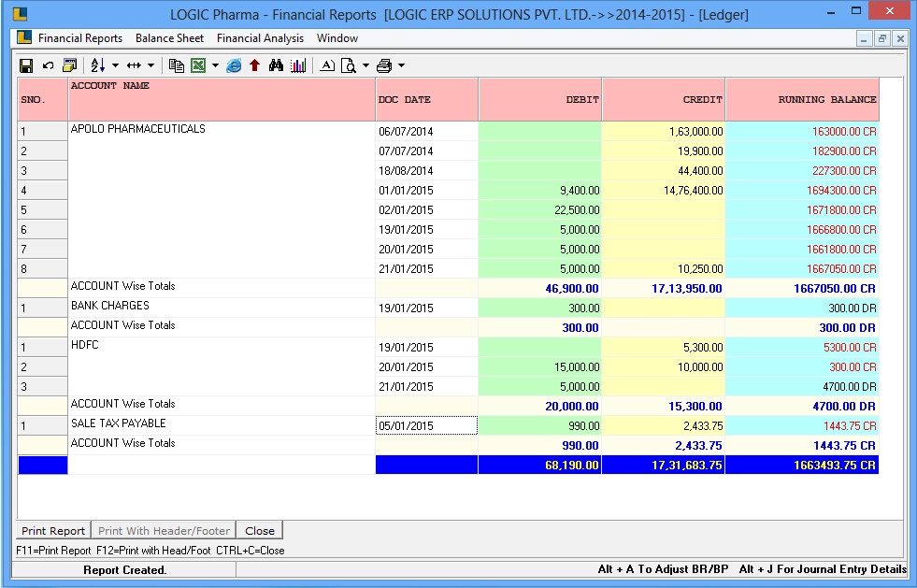Copy report data using the copy icon
The image size is (917, 588).
tap(178, 65)
